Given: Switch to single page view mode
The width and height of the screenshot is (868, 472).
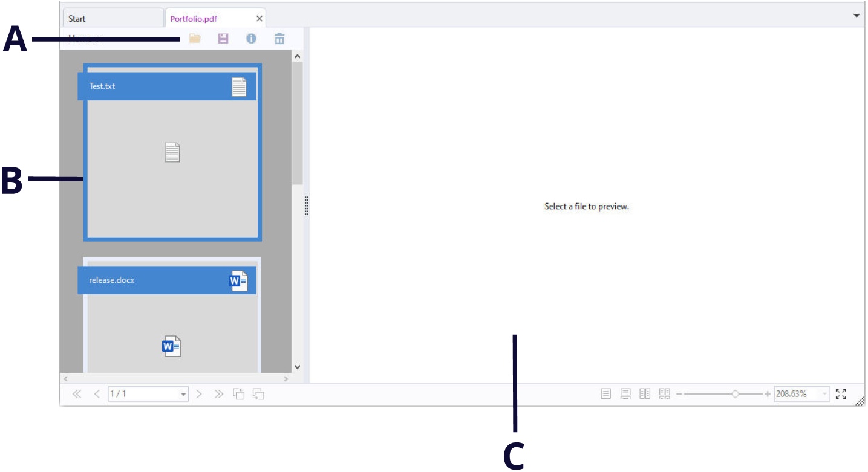Looking at the screenshot, I should click(x=605, y=393).
